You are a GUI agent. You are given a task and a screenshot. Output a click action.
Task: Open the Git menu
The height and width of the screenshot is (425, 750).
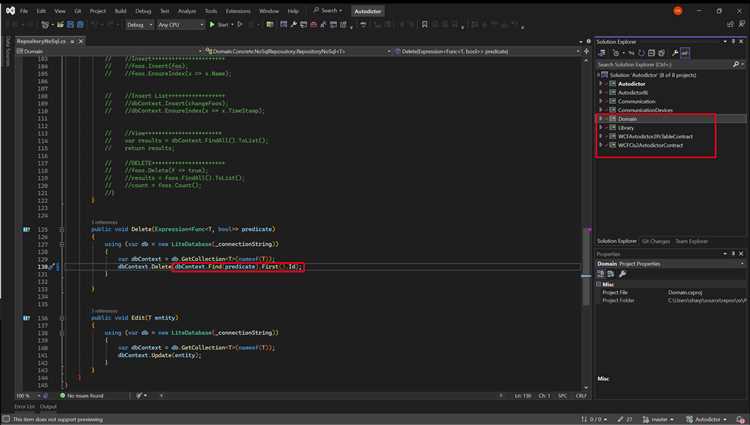[x=77, y=11]
